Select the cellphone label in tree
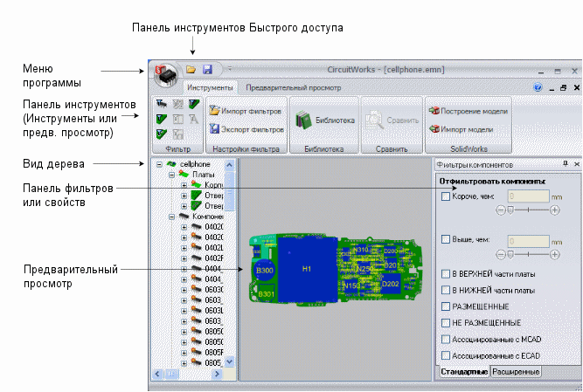This screenshot has width=583, height=392. pyautogui.click(x=195, y=164)
